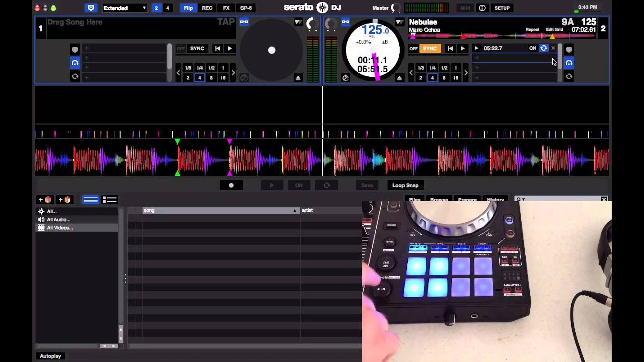Play deck 1
644x362 pixels.
coord(230,48)
